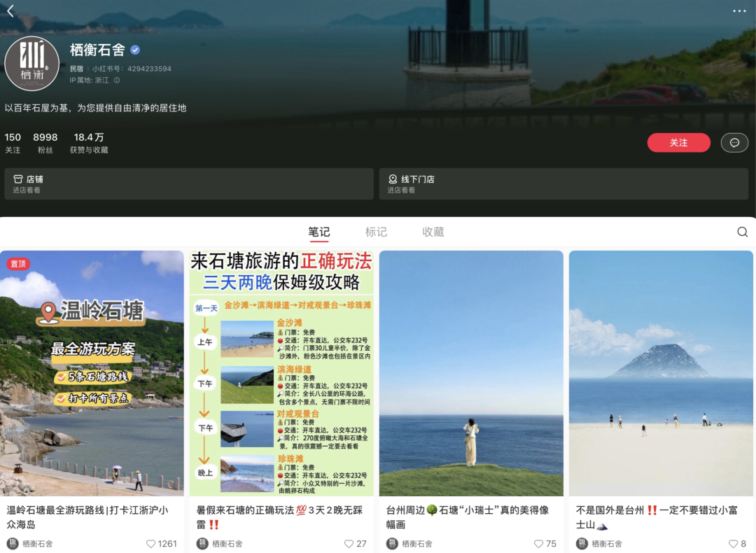The width and height of the screenshot is (756, 553).
Task: Open author avatar under 小富士山 note
Action: point(582,543)
